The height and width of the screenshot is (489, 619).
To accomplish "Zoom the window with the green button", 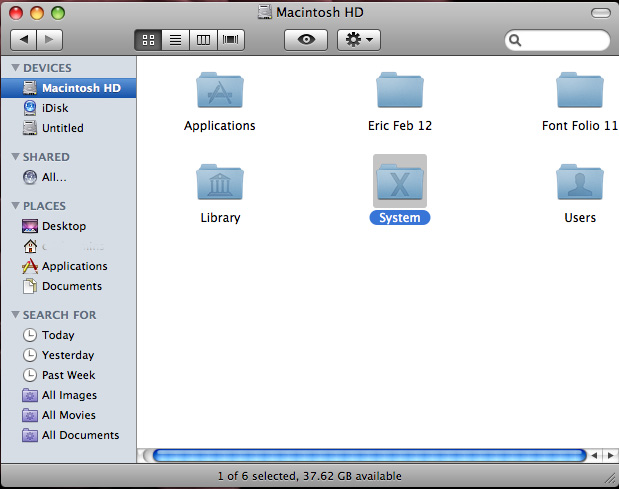I will click(x=58, y=13).
